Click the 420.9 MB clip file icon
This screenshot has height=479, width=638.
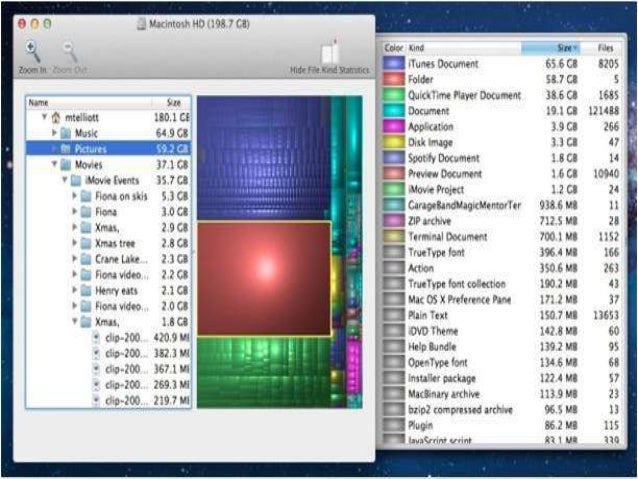click(x=96, y=338)
